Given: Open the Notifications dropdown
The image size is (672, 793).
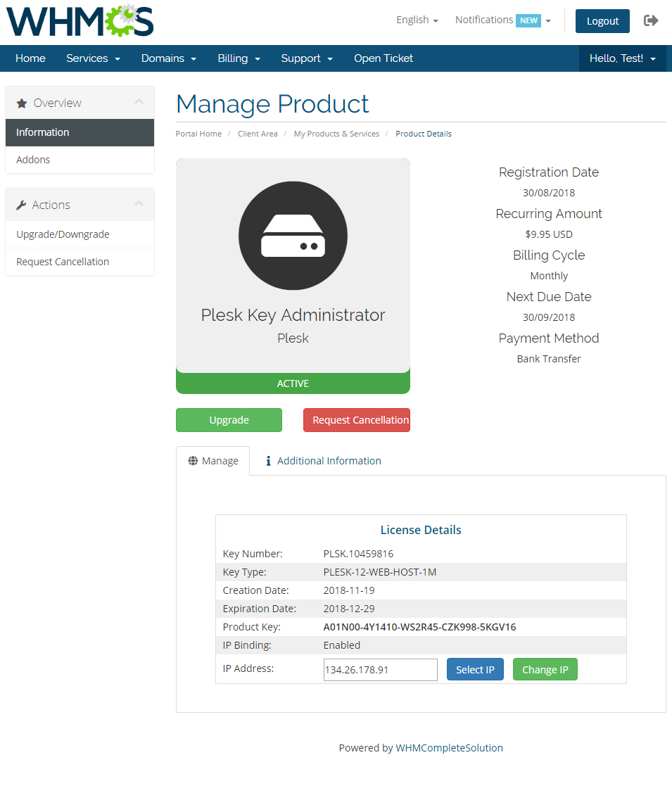Looking at the screenshot, I should pyautogui.click(x=503, y=20).
